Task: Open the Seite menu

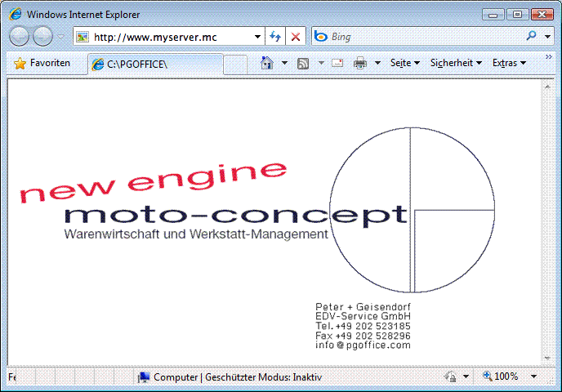Action: (404, 63)
